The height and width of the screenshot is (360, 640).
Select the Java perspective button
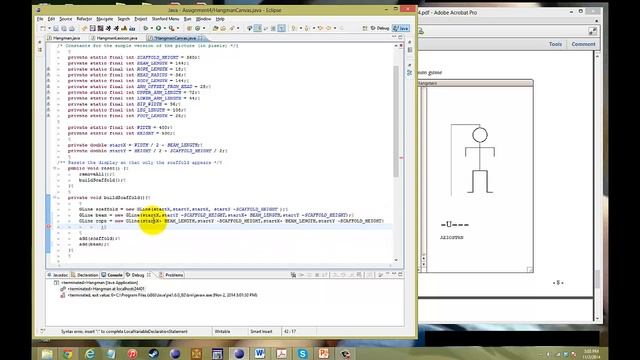pyautogui.click(x=401, y=28)
